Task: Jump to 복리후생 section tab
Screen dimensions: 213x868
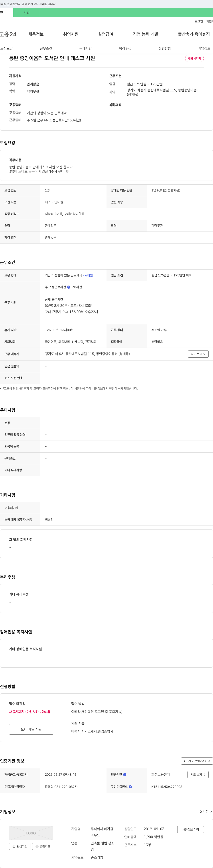Action: click(125, 48)
